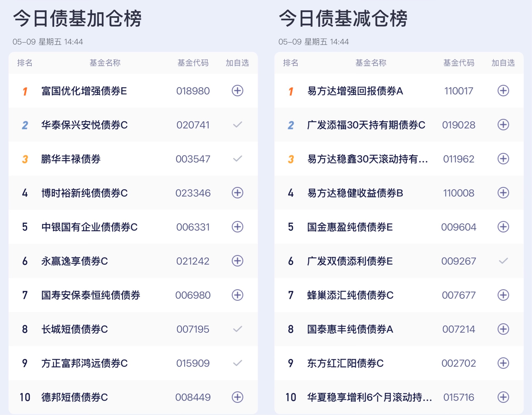Add 华夏稳享增利6个月滚动持有 fund to watchlist

click(503, 397)
